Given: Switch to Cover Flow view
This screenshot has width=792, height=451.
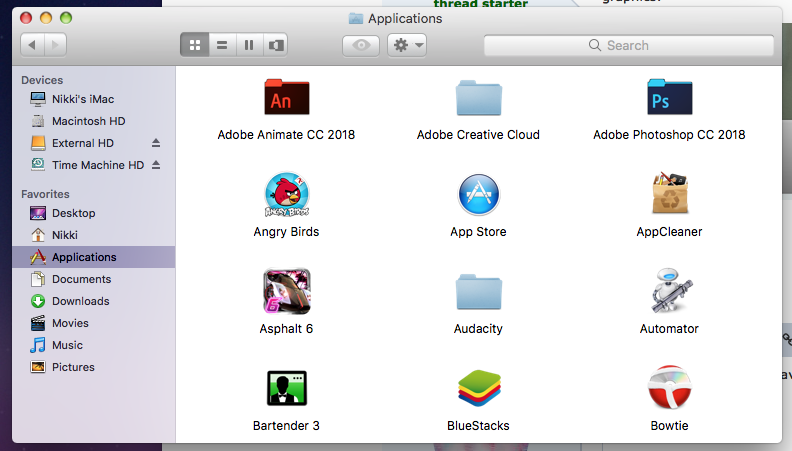Looking at the screenshot, I should tap(275, 45).
